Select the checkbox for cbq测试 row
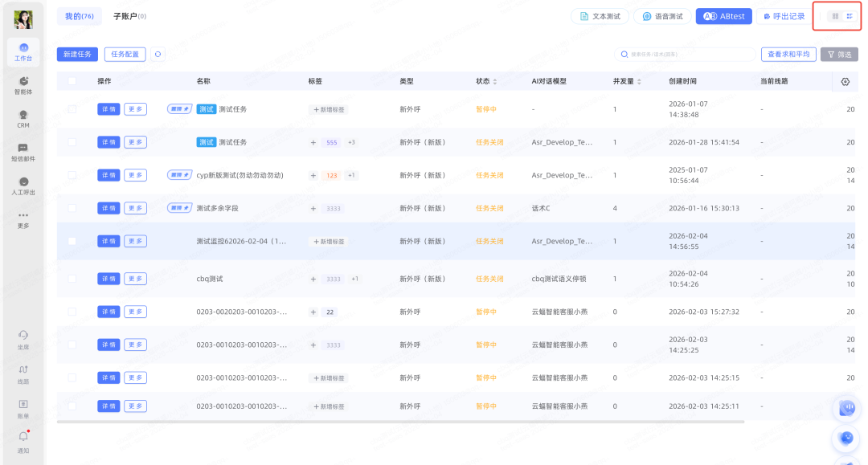 tap(72, 279)
